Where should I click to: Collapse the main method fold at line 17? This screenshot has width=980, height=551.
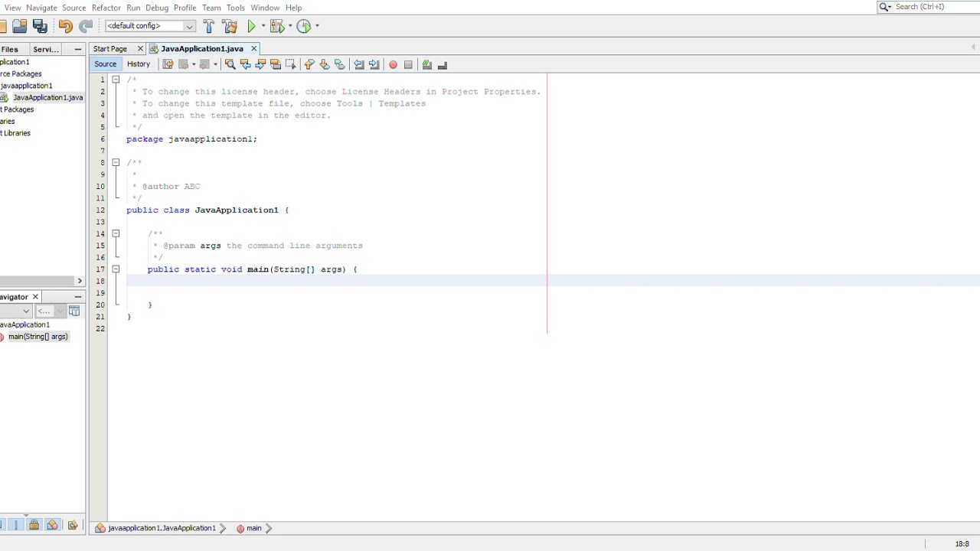pyautogui.click(x=116, y=269)
